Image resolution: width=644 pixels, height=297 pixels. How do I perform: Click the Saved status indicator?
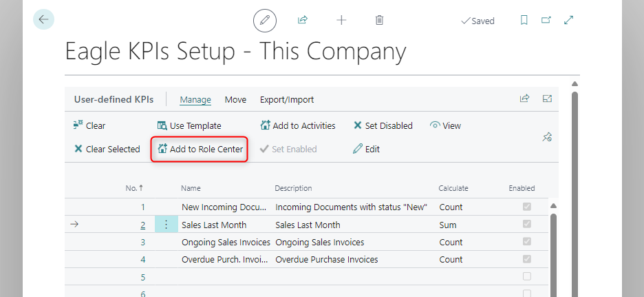click(x=477, y=21)
